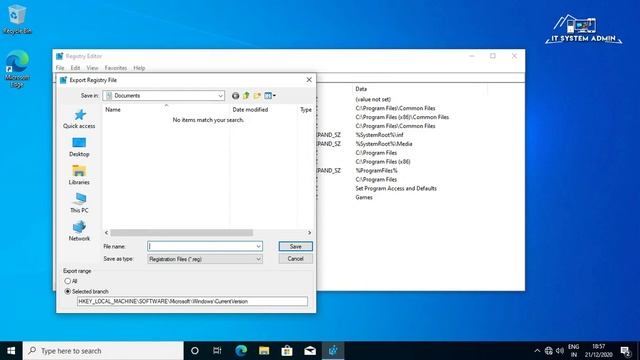Open the Microsoft Edge desktop shortcut
The height and width of the screenshot is (360, 640).
(x=17, y=69)
